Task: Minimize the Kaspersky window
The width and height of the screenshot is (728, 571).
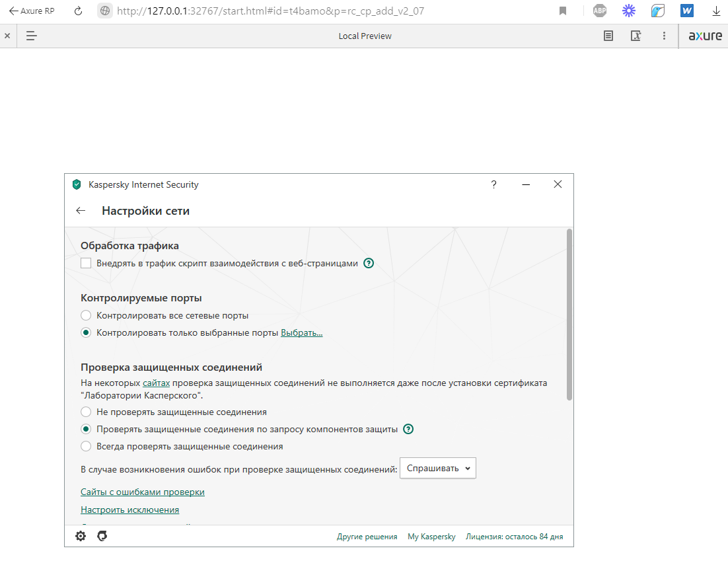Action: click(x=526, y=184)
